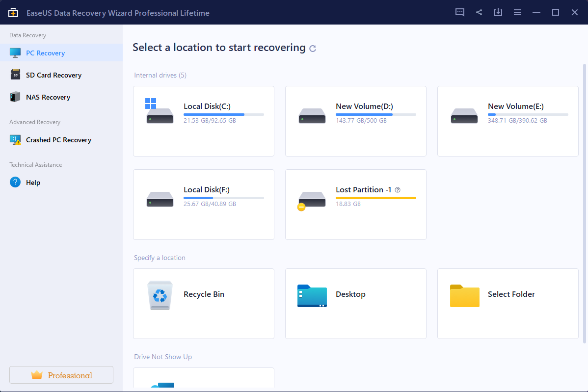Viewport: 588px width, 392px height.
Task: Click the refresh icon beside the heading
Action: [313, 49]
